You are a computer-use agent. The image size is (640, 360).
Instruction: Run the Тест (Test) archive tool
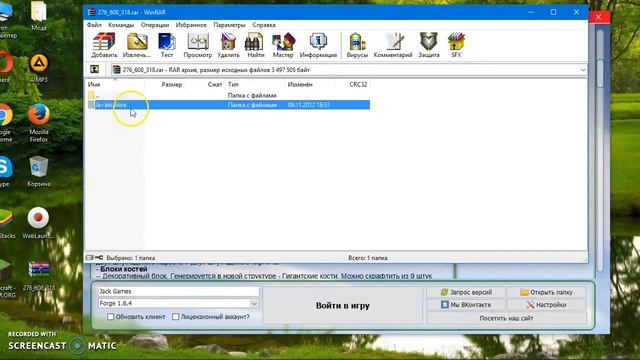(167, 45)
